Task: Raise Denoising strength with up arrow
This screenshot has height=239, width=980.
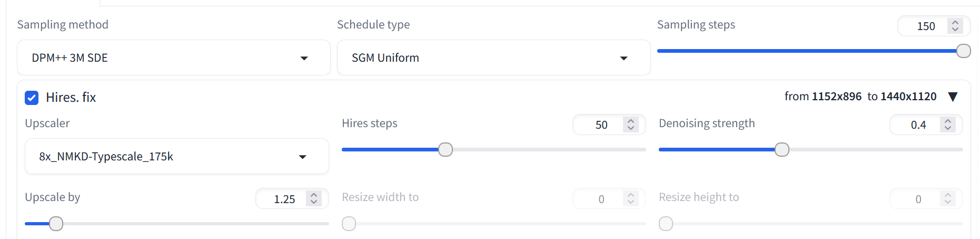Action: click(948, 121)
